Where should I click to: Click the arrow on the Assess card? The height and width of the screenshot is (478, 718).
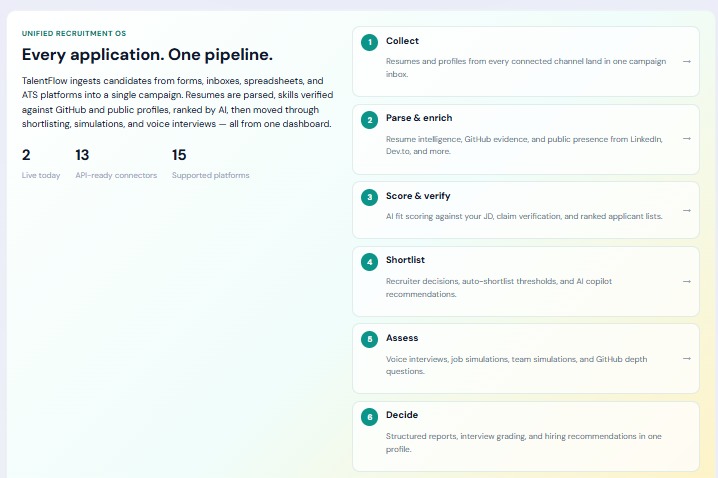(x=686, y=358)
